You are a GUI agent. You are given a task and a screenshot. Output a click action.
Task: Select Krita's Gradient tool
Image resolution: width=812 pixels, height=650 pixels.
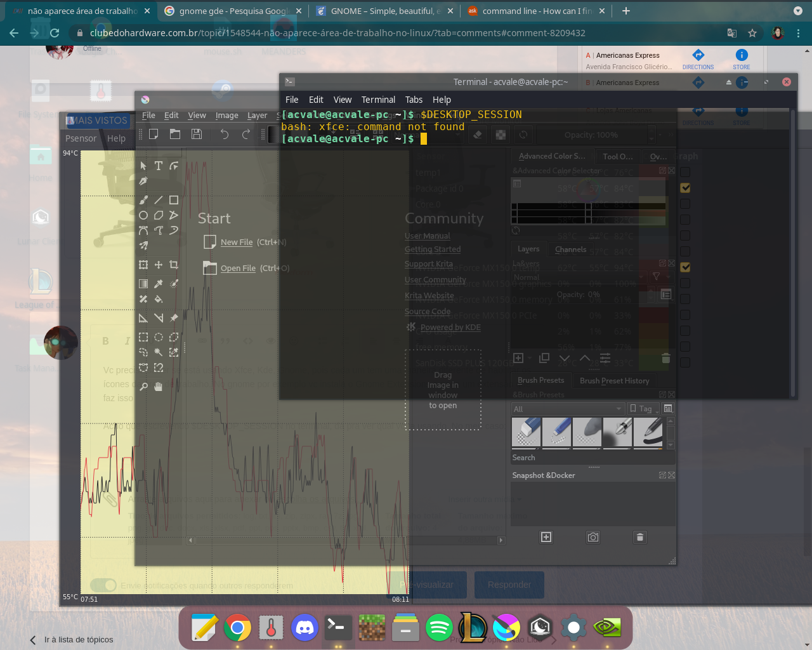click(x=143, y=284)
